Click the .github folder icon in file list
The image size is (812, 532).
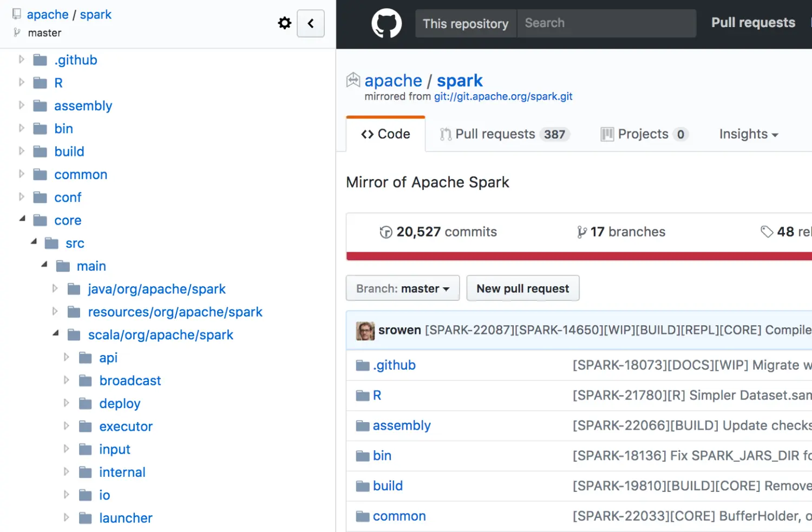[x=363, y=366]
